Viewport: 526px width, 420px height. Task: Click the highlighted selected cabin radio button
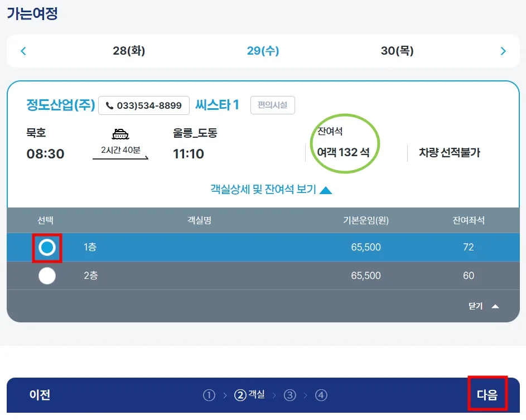(47, 247)
